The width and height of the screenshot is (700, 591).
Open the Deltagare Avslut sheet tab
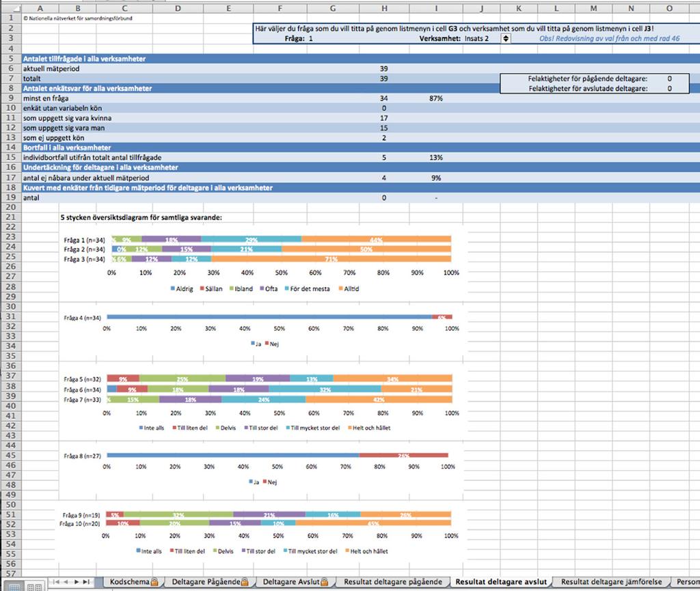coord(295,581)
